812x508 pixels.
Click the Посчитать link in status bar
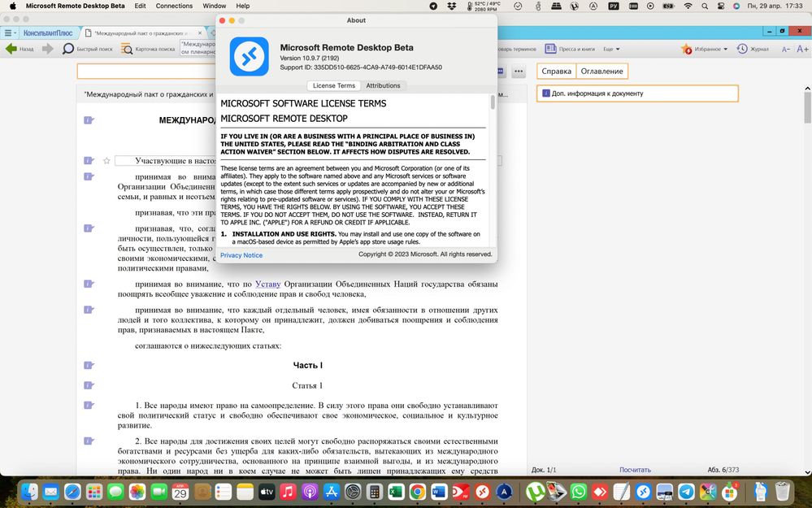[x=635, y=470]
